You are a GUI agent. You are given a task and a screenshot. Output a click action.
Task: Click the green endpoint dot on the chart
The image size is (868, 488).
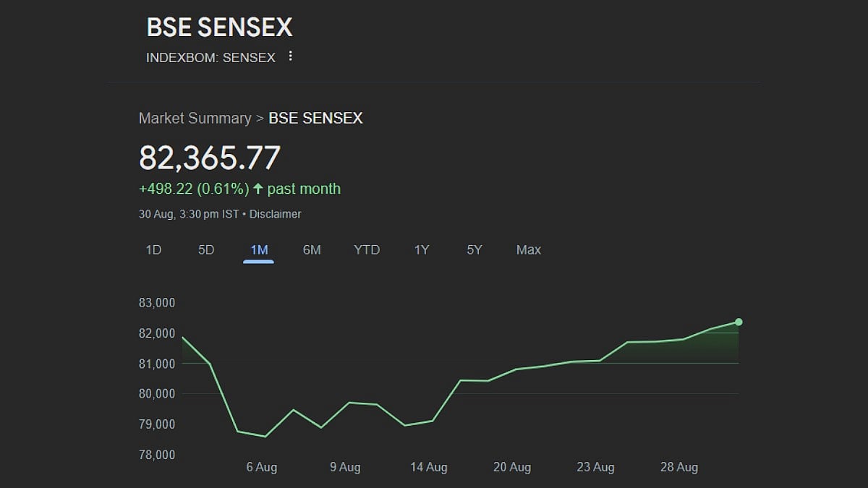(739, 322)
